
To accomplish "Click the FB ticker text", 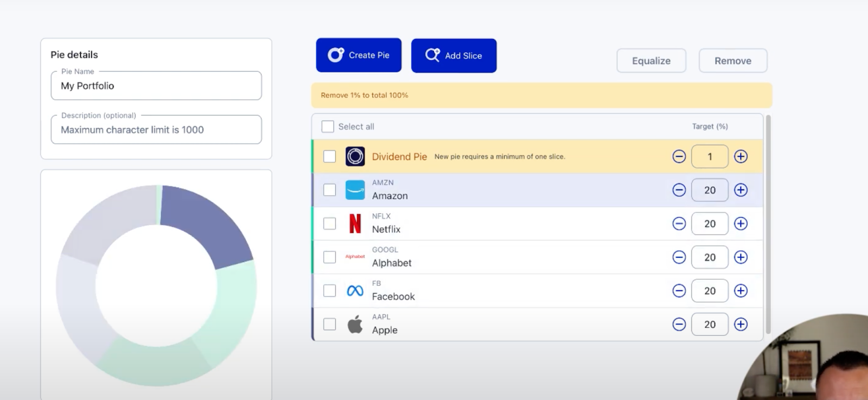I will tap(376, 283).
